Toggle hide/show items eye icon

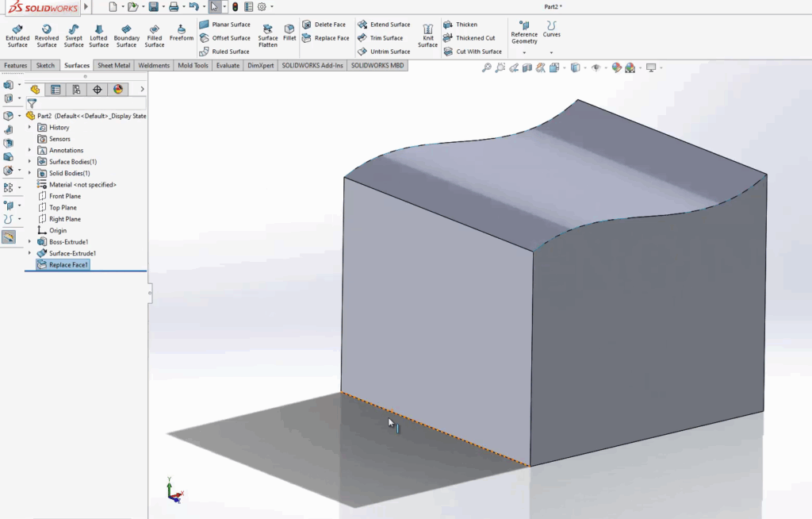click(x=596, y=69)
